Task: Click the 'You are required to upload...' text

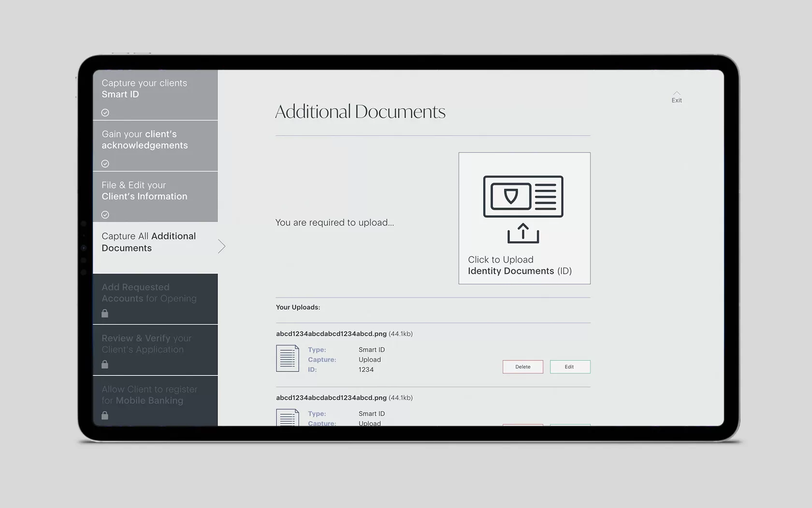Action: (x=334, y=223)
